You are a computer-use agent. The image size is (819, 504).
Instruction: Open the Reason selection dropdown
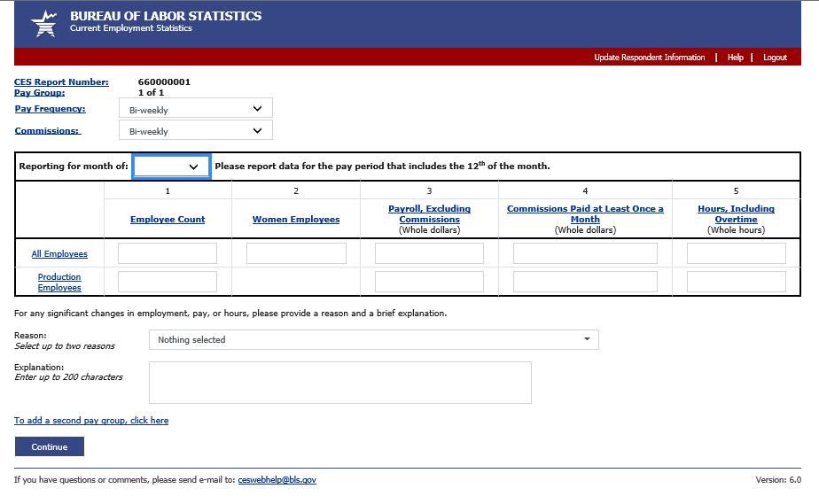click(373, 340)
